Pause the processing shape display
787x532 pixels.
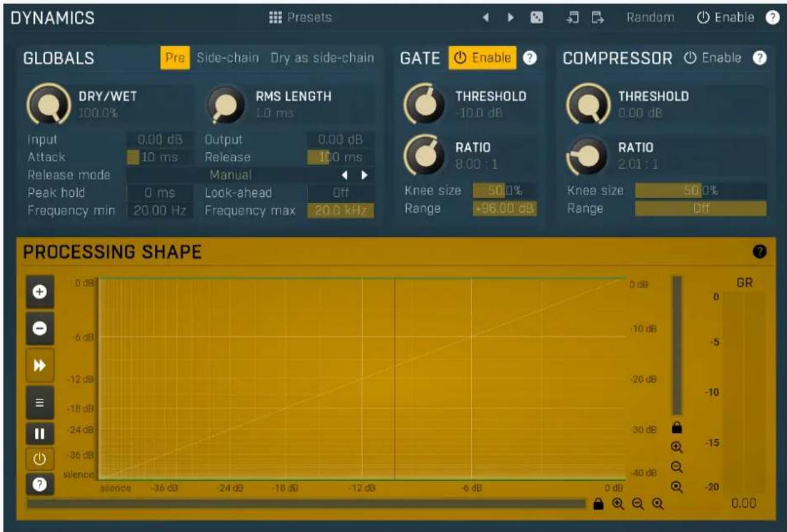coord(40,434)
